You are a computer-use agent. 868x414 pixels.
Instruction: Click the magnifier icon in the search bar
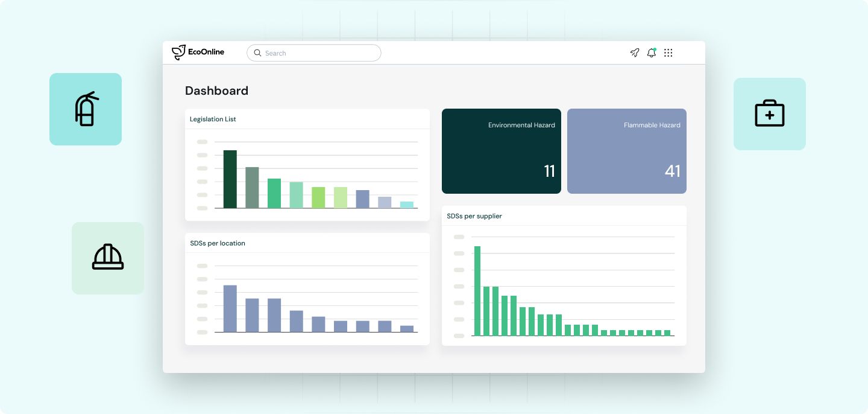pyautogui.click(x=257, y=53)
